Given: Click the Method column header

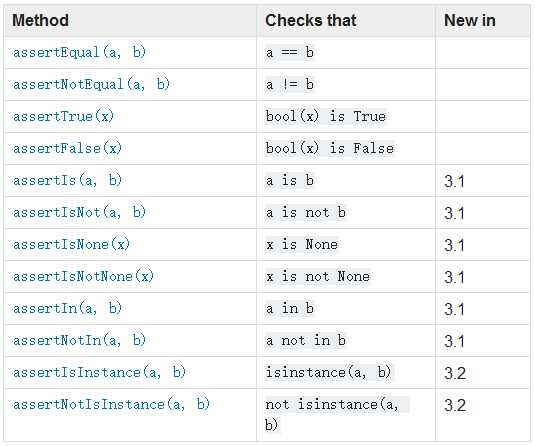Looking at the screenshot, I should pos(41,20).
